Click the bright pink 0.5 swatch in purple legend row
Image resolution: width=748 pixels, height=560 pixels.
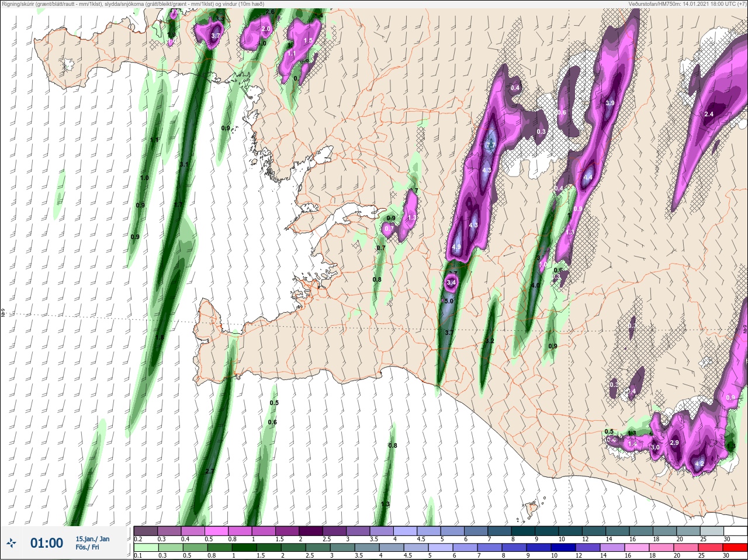click(x=216, y=531)
